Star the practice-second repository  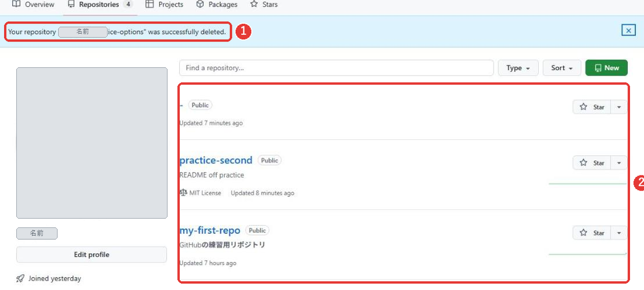[592, 163]
